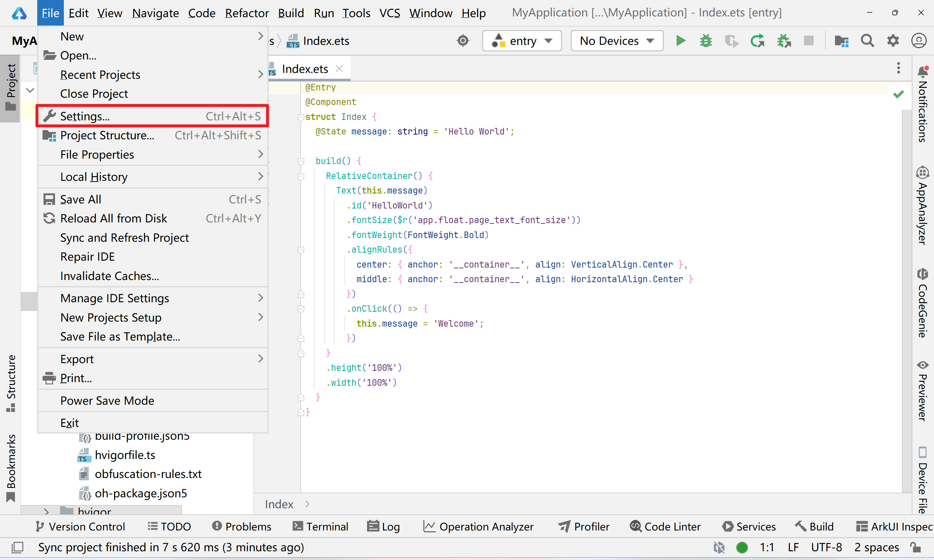Select Save All in File menu
The width and height of the screenshot is (934, 560).
tap(153, 199)
